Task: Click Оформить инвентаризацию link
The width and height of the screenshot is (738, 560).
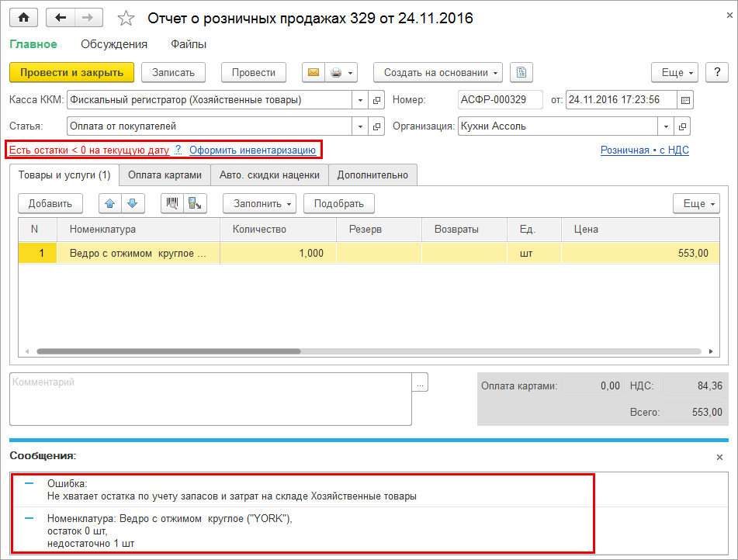Action: point(252,150)
